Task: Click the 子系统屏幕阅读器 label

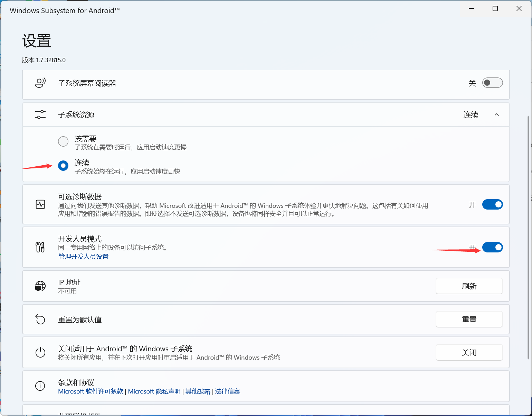Action: [x=87, y=83]
